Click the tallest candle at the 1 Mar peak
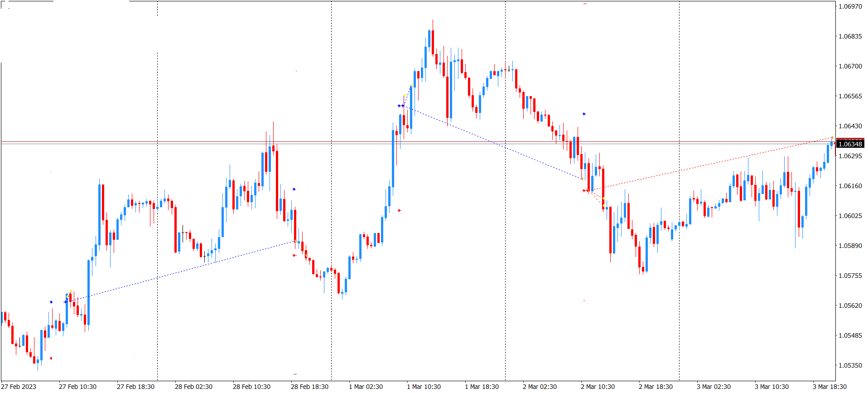 [433, 43]
